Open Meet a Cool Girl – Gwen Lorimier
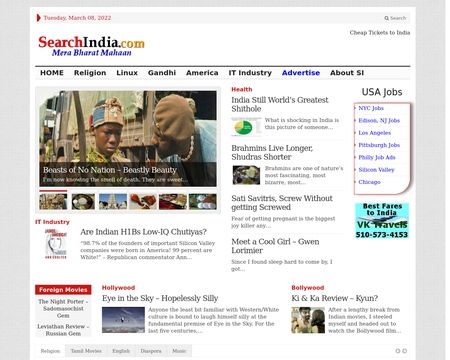Viewport: 450px width, 360px height. click(x=275, y=246)
